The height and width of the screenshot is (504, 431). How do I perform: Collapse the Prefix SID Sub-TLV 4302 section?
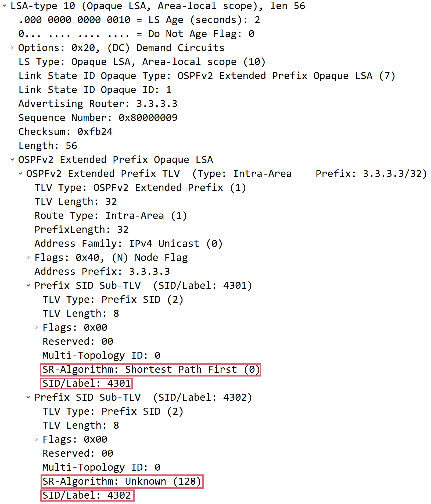(x=28, y=397)
